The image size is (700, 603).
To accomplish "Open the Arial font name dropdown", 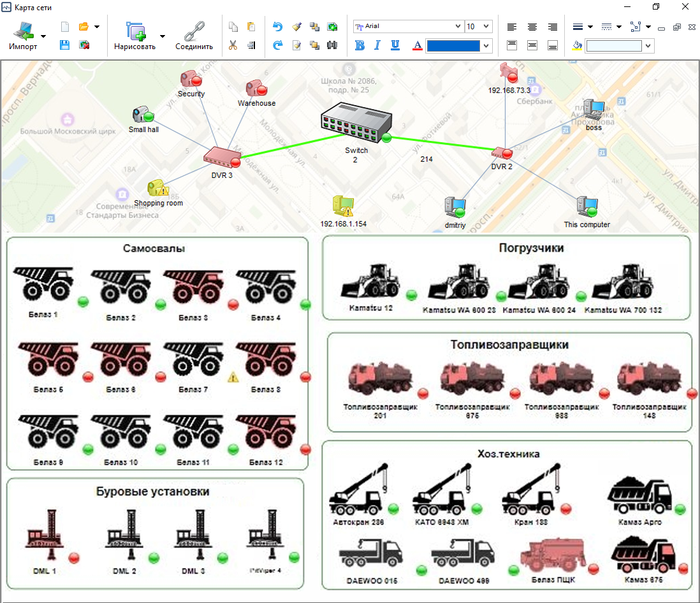I will (458, 27).
